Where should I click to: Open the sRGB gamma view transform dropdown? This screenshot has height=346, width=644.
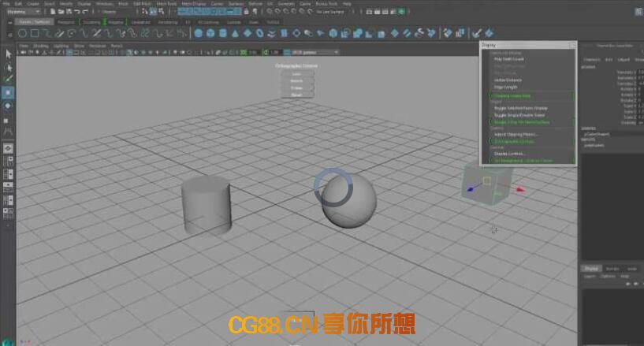coord(315,52)
